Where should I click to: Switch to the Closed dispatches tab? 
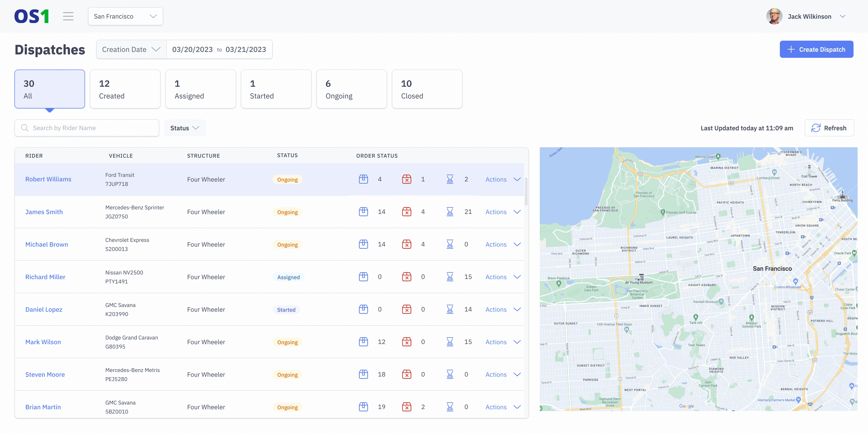point(427,89)
